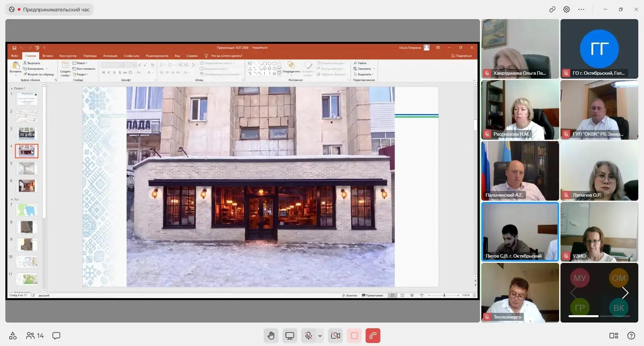
Task: Click the Предпринимательский час meeting title
Action: pyautogui.click(x=56, y=9)
